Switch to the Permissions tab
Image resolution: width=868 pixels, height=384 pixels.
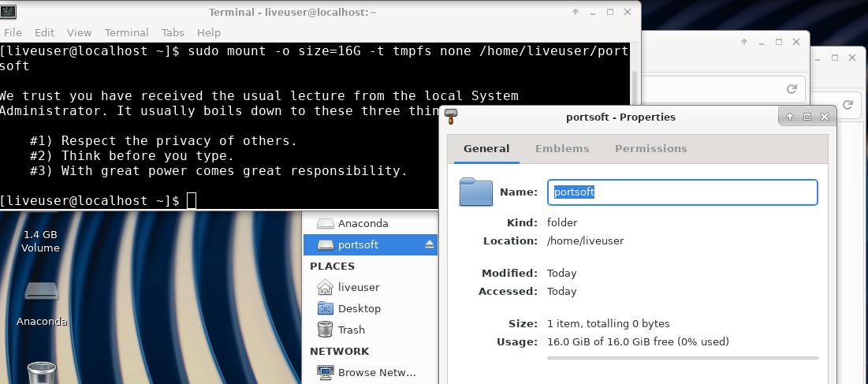point(651,149)
